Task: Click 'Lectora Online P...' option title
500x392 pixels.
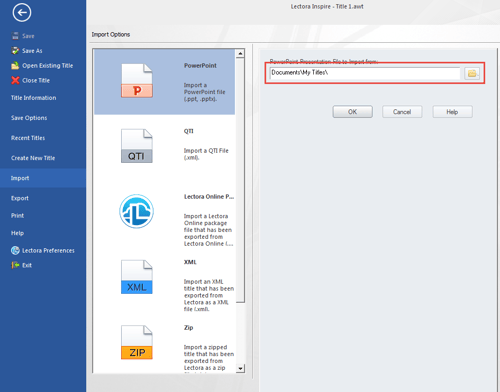Action: (209, 197)
